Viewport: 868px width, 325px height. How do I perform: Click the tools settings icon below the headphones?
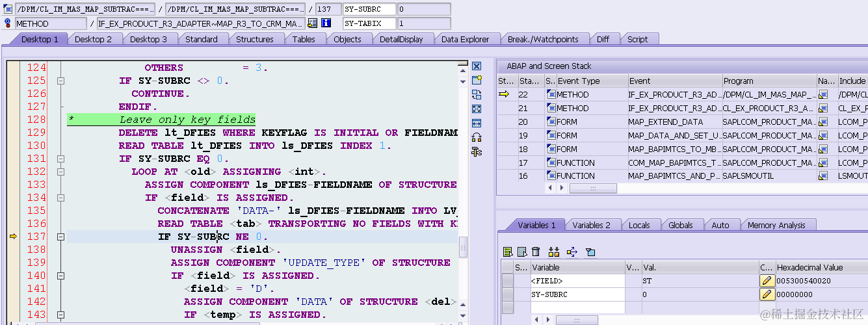[477, 152]
